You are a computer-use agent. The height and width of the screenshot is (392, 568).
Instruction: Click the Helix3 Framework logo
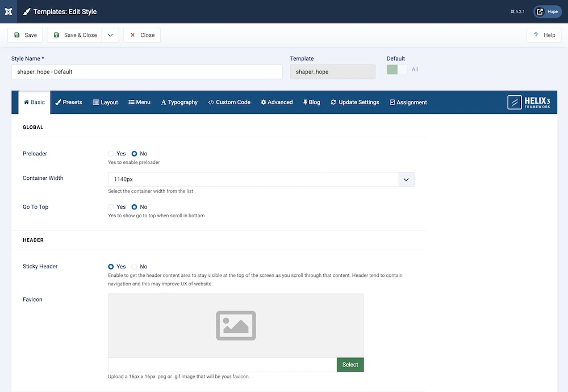(x=529, y=102)
